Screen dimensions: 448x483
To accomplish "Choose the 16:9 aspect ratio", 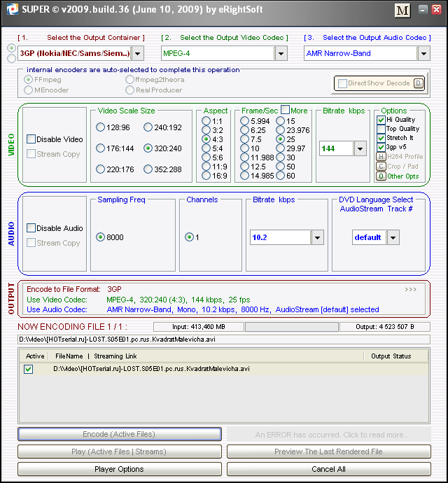I will coord(206,176).
